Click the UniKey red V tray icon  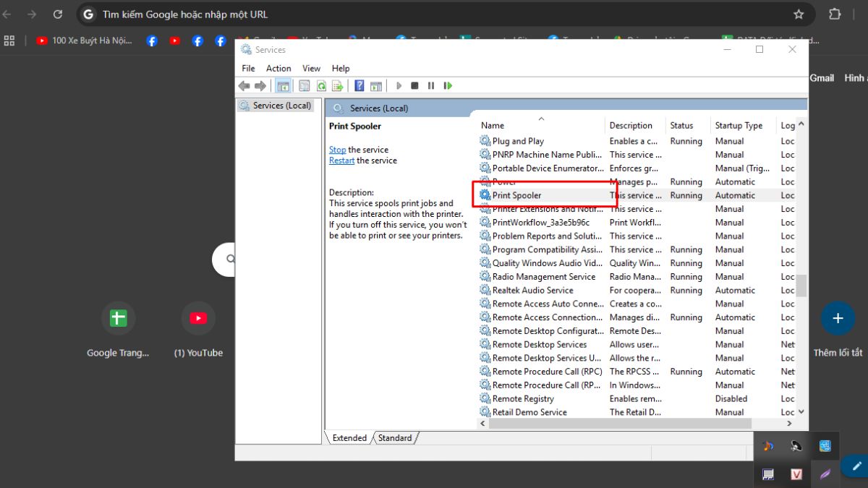796,474
